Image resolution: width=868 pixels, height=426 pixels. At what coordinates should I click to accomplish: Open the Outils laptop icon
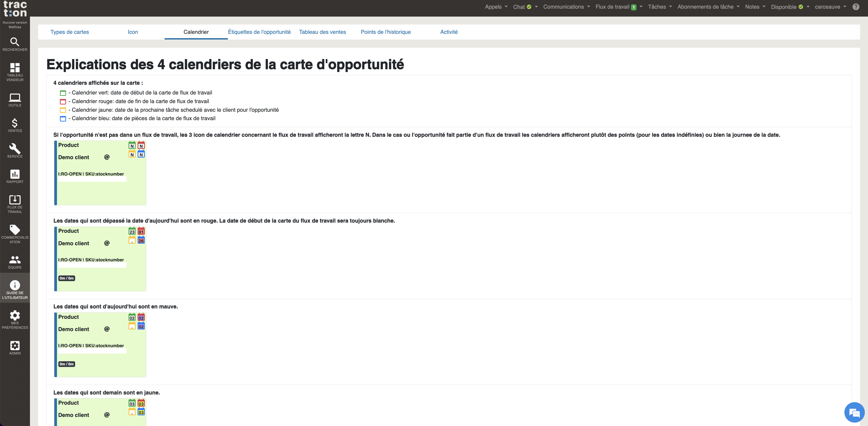click(15, 100)
